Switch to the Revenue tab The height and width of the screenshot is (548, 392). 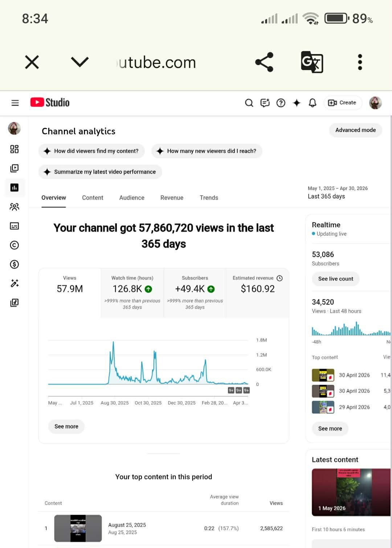[x=172, y=198]
